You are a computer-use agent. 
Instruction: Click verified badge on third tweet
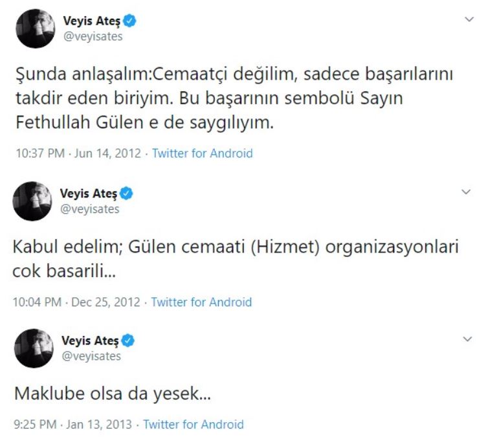[128, 341]
